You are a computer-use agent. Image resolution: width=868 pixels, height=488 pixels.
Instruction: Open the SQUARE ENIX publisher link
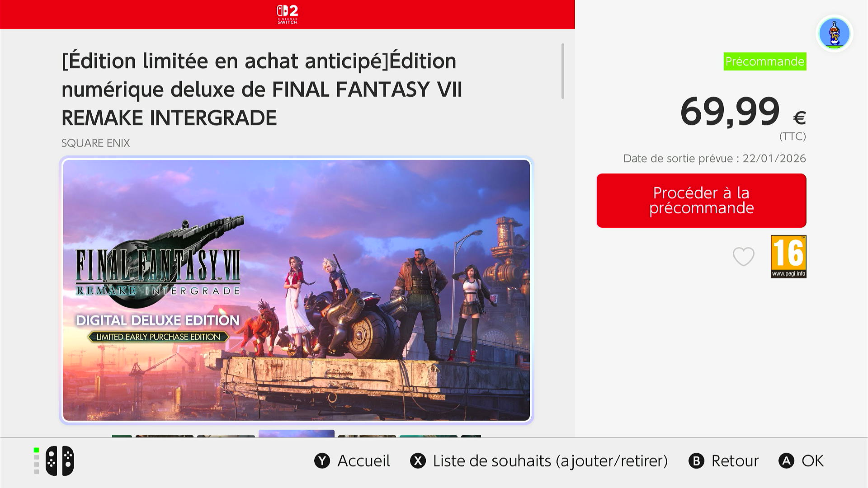coord(96,143)
